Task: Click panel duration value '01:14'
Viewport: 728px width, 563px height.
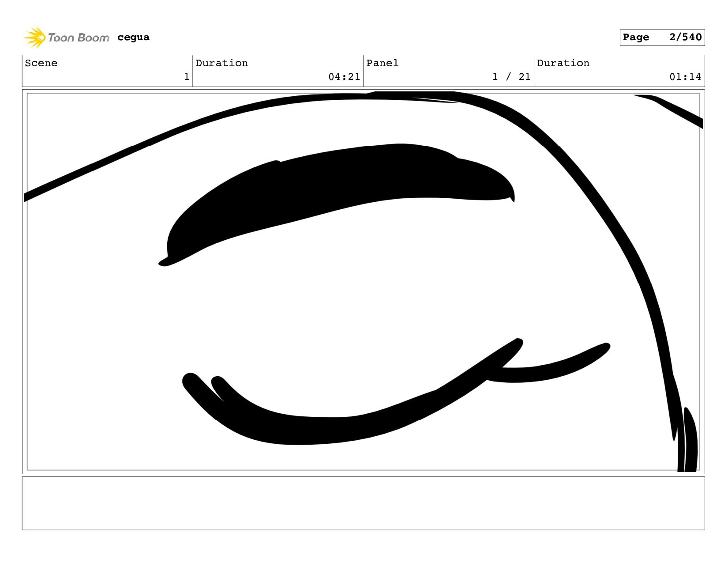Action: click(x=685, y=77)
